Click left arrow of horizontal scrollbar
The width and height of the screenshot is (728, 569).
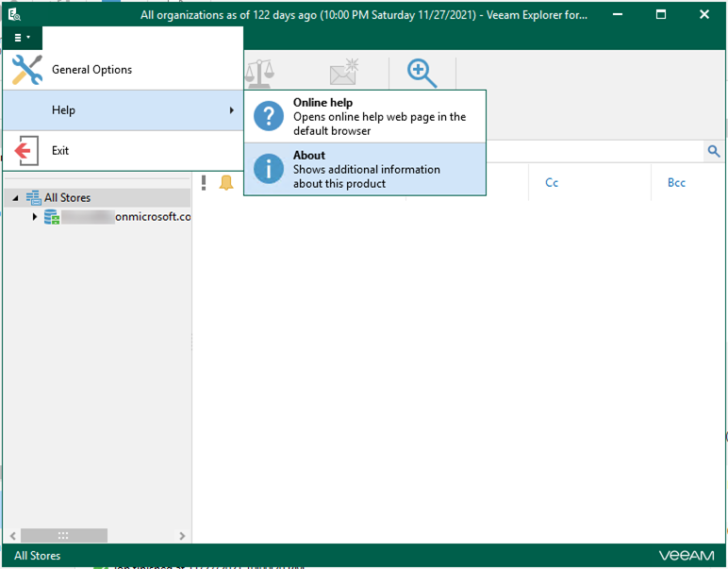coord(13,536)
